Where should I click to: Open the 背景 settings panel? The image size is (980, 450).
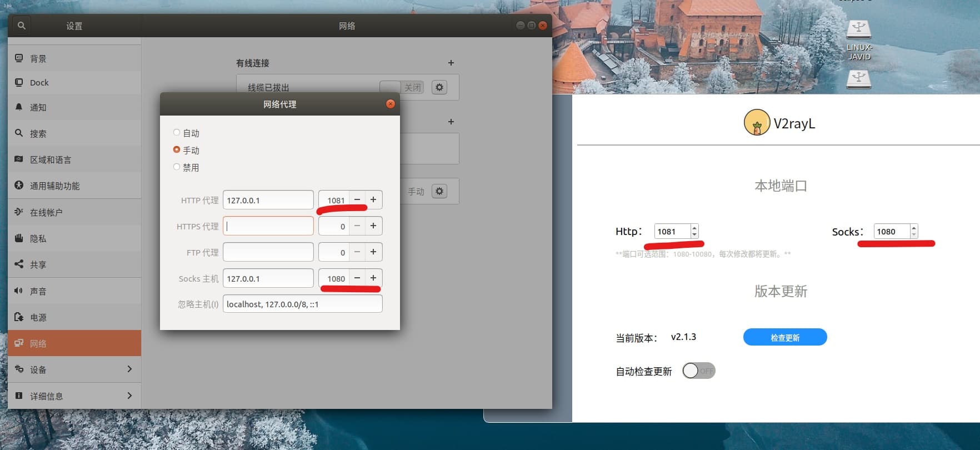(74, 58)
